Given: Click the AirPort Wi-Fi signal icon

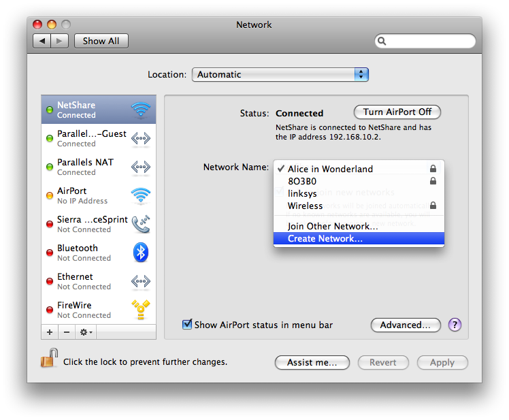Looking at the screenshot, I should click(x=141, y=195).
